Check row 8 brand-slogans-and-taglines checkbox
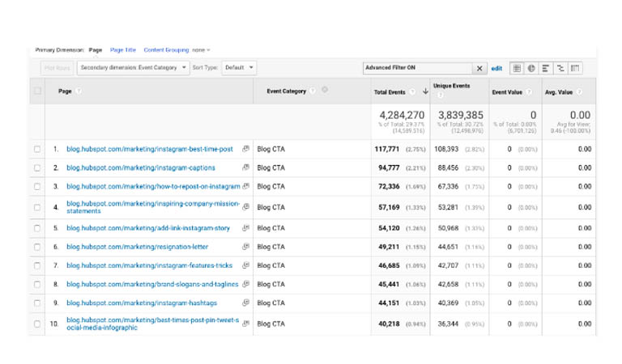622x364 pixels. pos(37,284)
